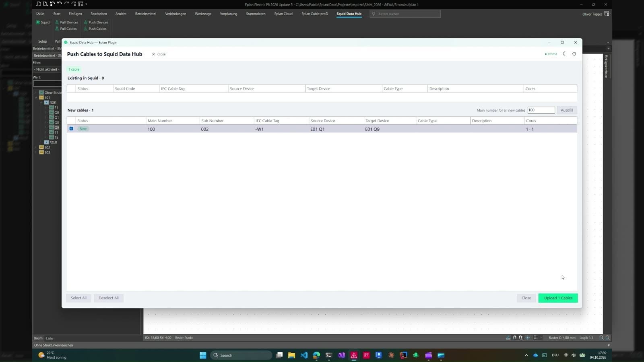
Task: Click the Push Devices ribbon command
Action: click(96, 23)
